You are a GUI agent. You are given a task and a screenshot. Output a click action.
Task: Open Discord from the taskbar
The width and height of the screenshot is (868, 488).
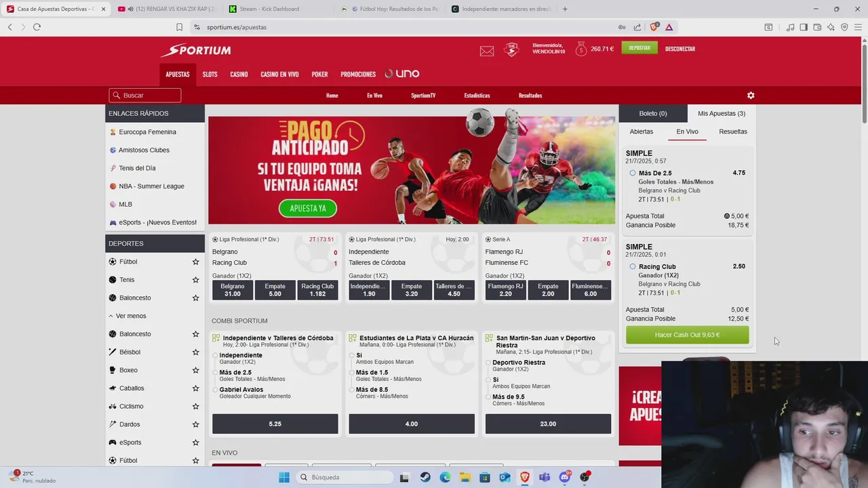pos(564,477)
